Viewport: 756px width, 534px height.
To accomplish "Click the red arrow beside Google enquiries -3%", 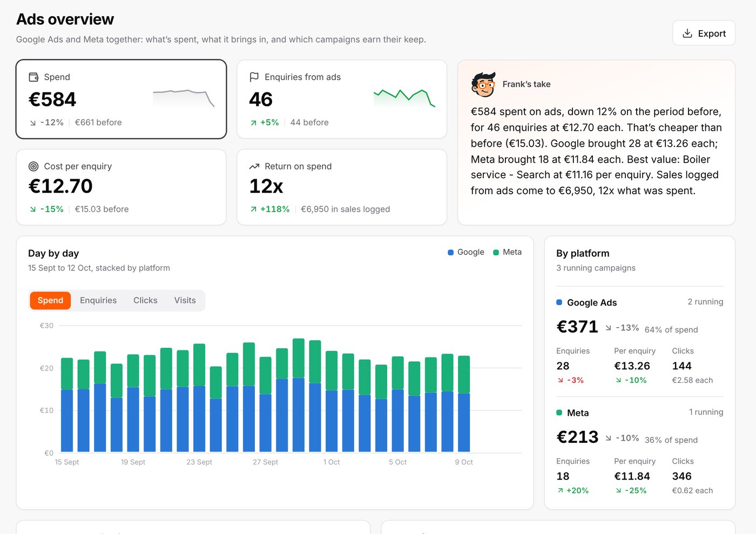I will pos(561,381).
